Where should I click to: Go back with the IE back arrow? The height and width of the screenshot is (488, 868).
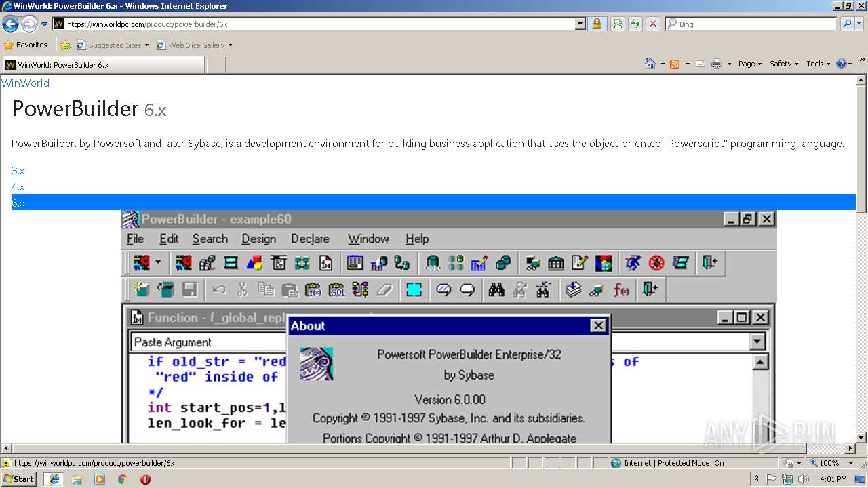[x=10, y=24]
